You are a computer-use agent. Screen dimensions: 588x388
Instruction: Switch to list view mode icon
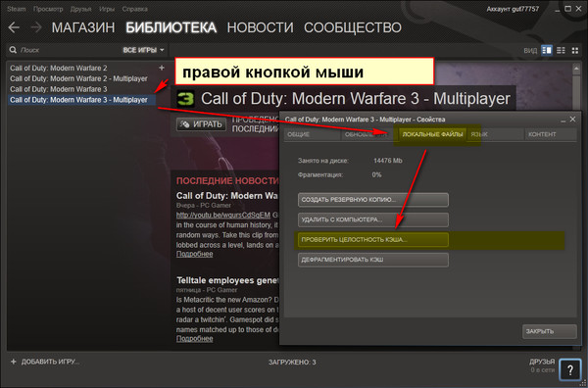click(561, 50)
